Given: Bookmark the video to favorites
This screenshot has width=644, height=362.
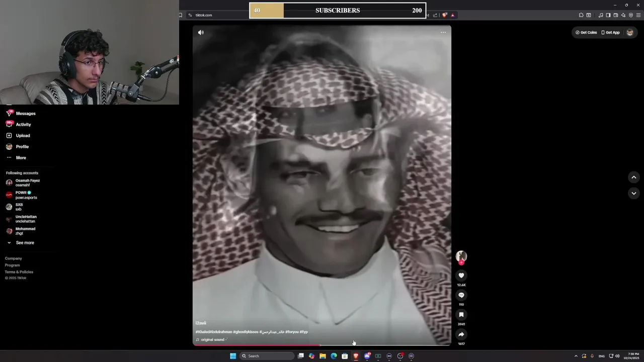Looking at the screenshot, I should pyautogui.click(x=461, y=315).
